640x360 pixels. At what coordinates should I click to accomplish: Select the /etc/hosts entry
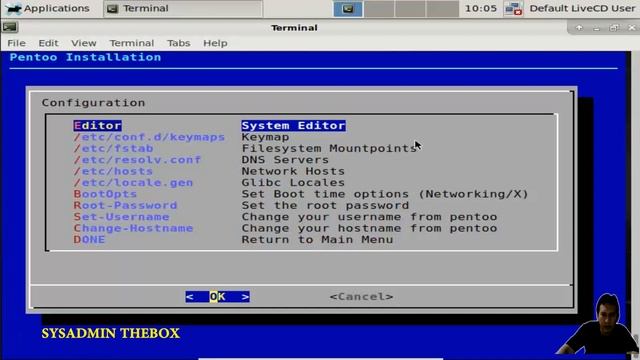pos(113,171)
